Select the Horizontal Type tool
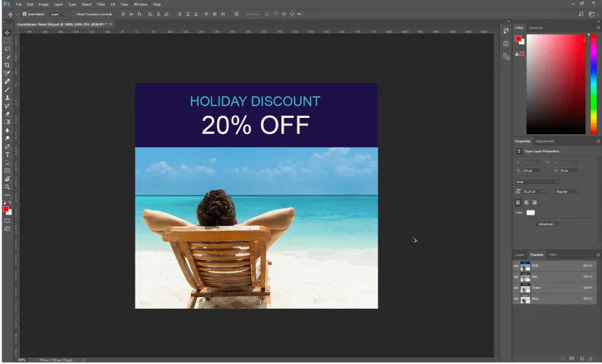The image size is (602, 364). [x=7, y=154]
